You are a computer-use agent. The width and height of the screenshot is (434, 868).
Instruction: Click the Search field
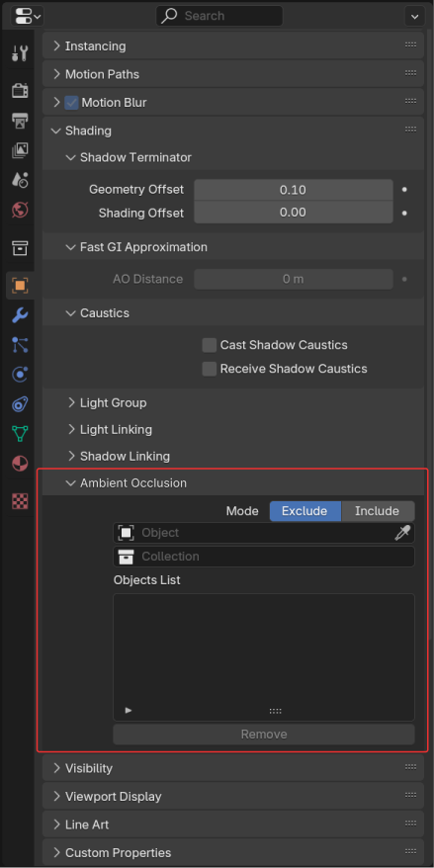coord(219,16)
